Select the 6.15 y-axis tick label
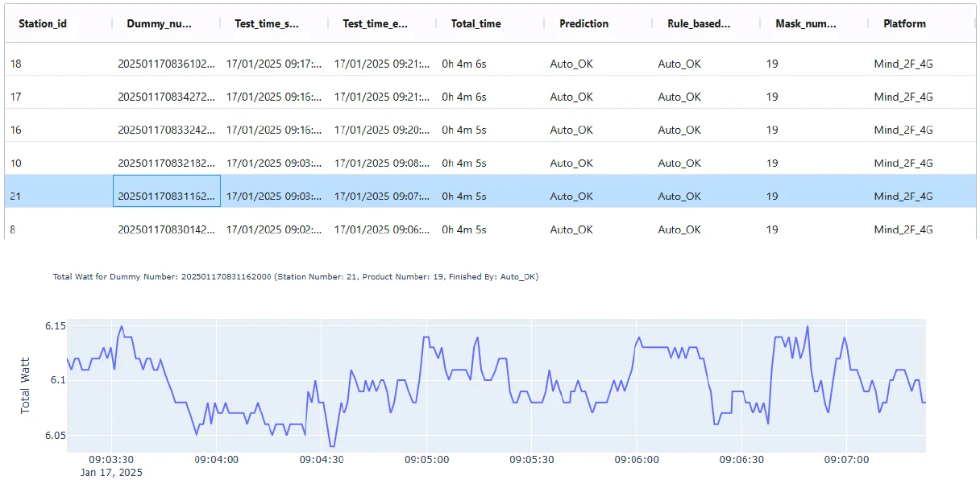Image resolution: width=980 pixels, height=480 pixels. 55,325
